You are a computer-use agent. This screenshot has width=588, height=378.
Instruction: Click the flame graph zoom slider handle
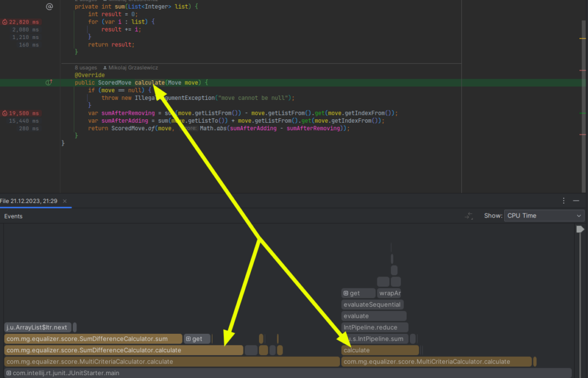580,229
